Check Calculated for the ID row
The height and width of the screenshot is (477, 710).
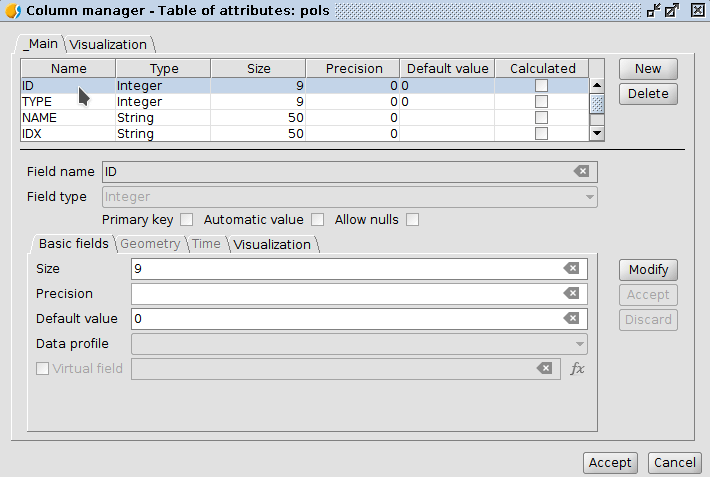pos(542,86)
